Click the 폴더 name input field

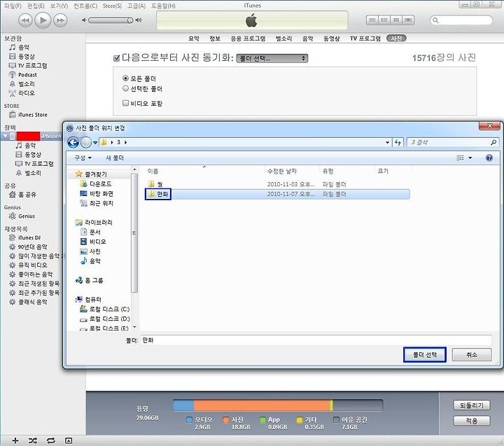[316, 340]
